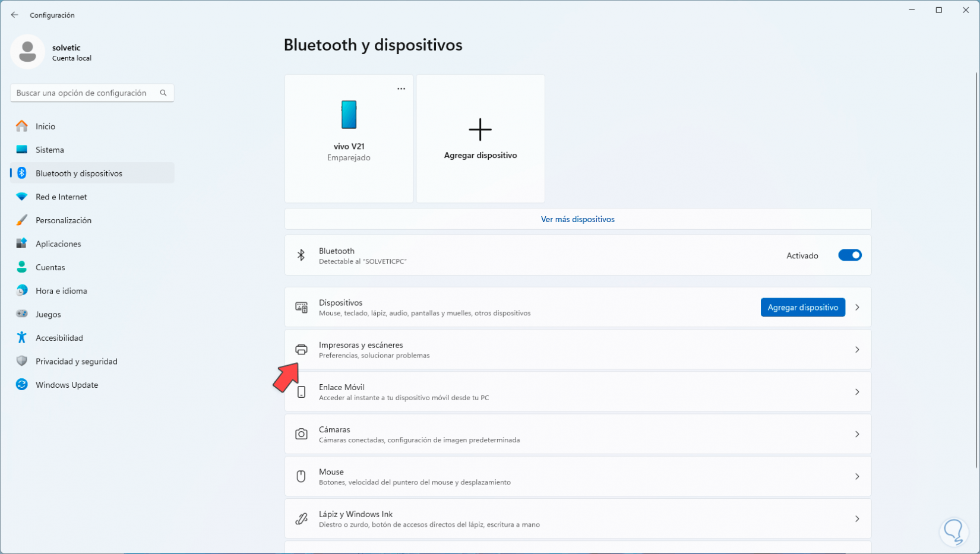980x554 pixels.
Task: Expand the Enlace Móvil chevron
Action: click(x=857, y=392)
